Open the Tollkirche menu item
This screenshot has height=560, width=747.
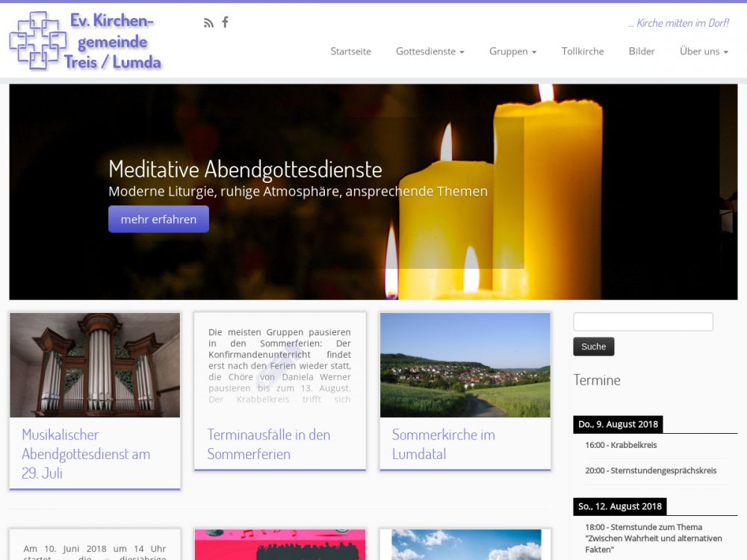(x=583, y=52)
